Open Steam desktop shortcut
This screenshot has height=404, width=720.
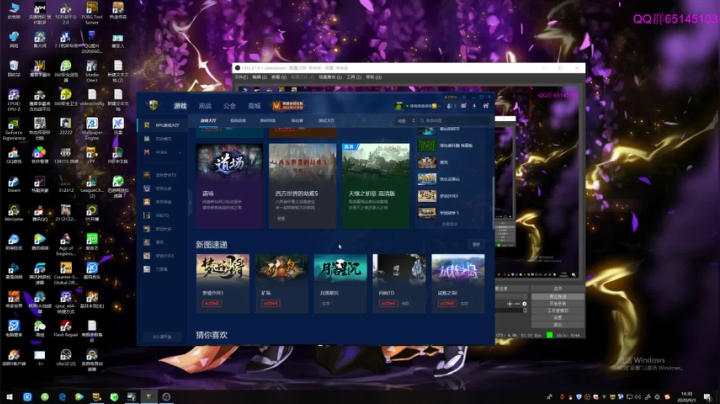[14, 184]
